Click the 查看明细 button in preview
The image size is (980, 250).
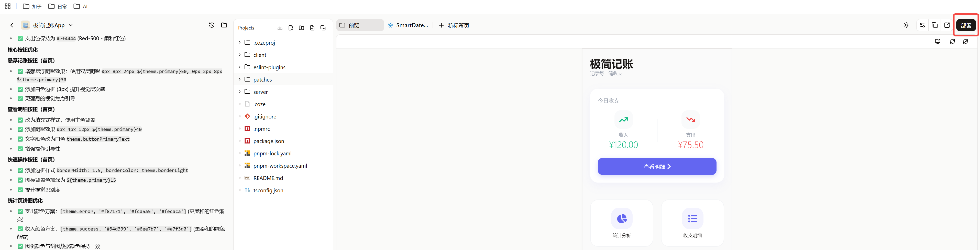pos(657,167)
